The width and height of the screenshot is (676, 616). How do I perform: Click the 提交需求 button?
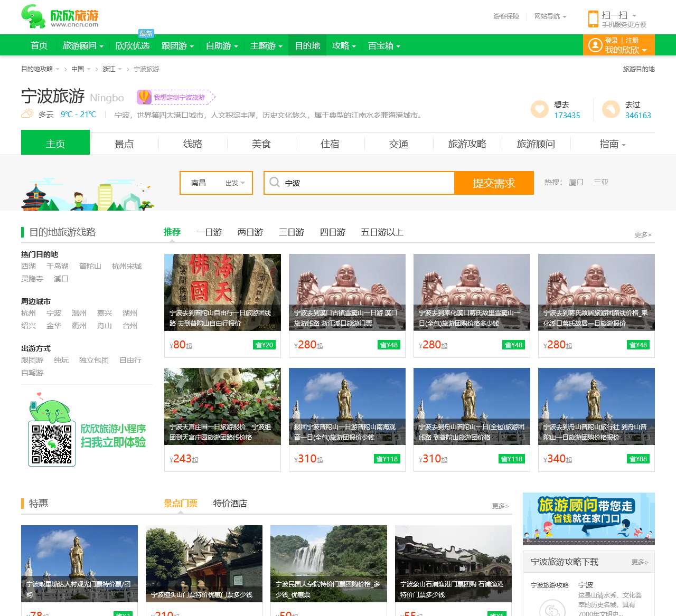[494, 183]
